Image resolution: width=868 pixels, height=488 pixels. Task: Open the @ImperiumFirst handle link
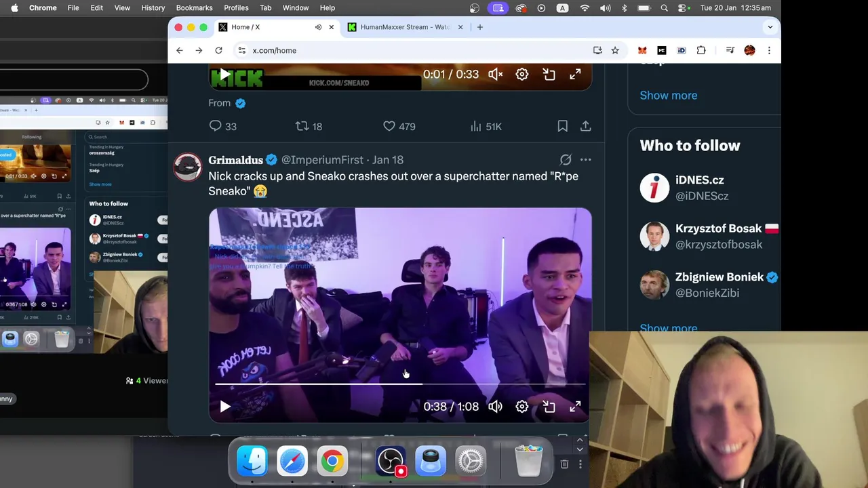pyautogui.click(x=322, y=160)
